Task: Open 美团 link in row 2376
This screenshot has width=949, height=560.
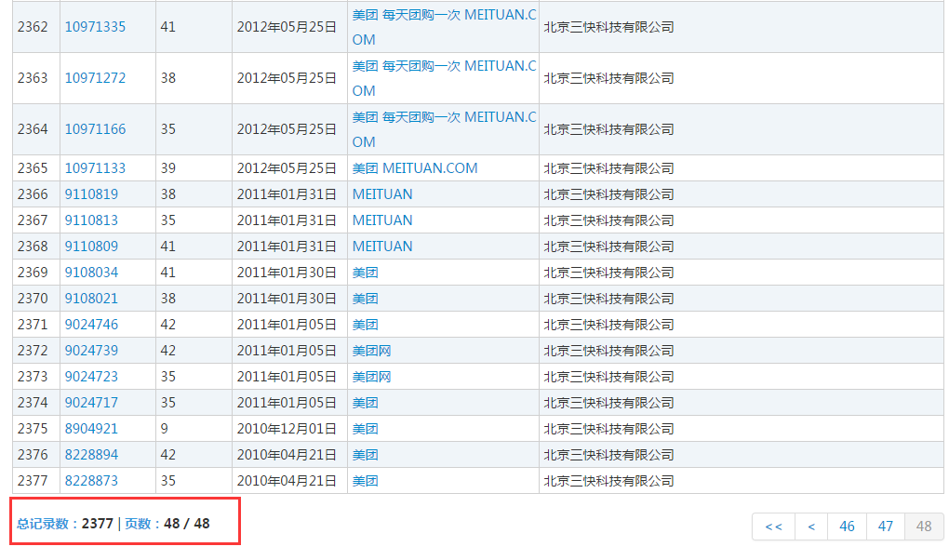Action: click(365, 455)
